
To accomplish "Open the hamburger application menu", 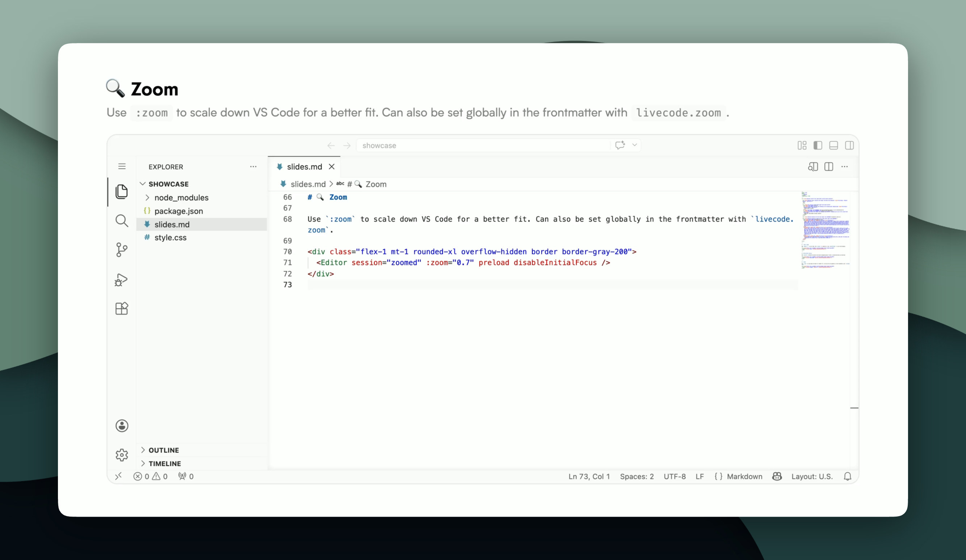I will (122, 167).
